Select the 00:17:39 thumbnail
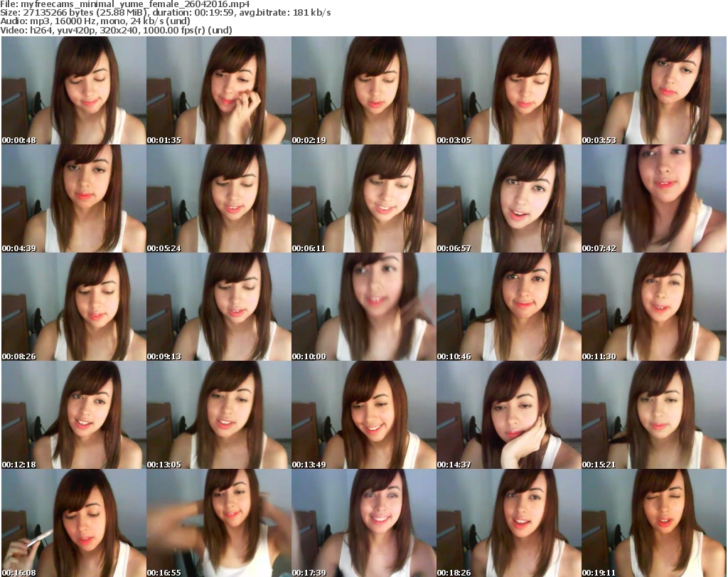 click(363, 523)
